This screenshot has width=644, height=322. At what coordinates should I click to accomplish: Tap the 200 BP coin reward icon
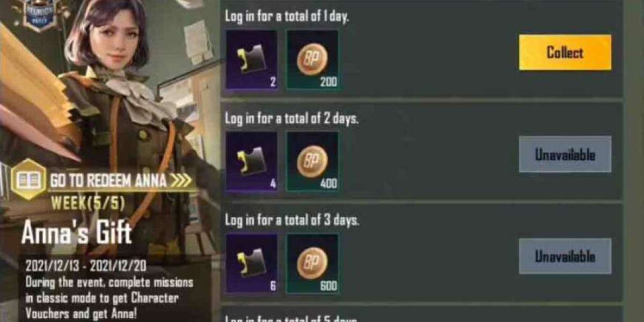pyautogui.click(x=312, y=60)
